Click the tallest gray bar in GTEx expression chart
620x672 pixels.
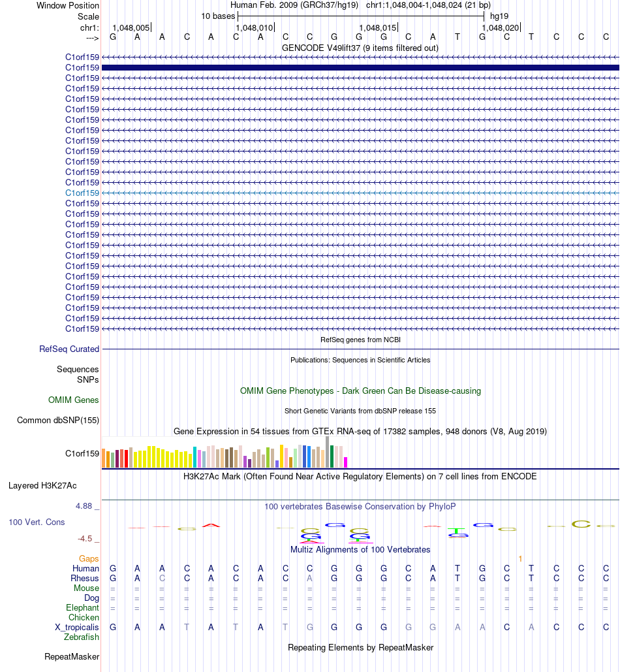[328, 452]
